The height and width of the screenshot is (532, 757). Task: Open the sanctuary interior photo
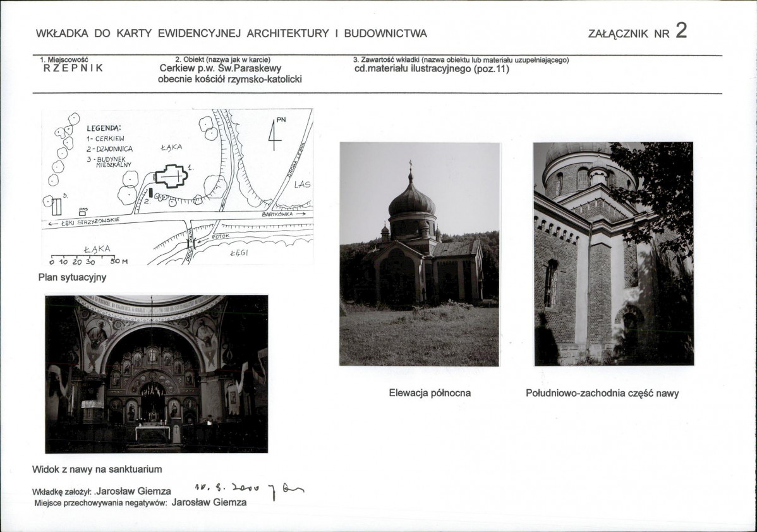point(156,374)
